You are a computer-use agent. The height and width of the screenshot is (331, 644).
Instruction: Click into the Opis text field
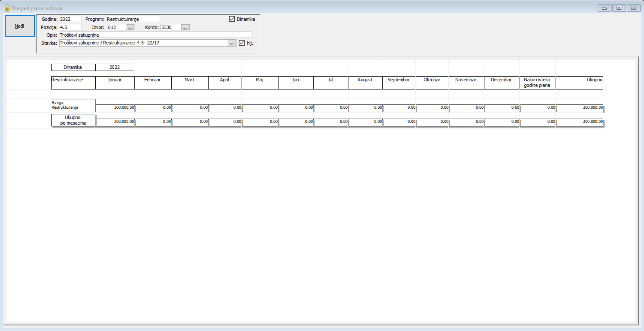(156, 35)
